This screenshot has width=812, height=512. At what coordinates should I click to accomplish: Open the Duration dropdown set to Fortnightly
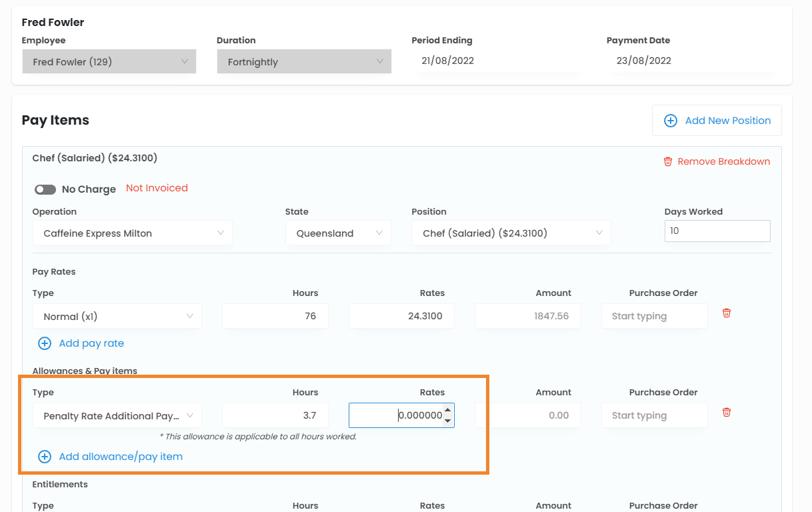(304, 62)
